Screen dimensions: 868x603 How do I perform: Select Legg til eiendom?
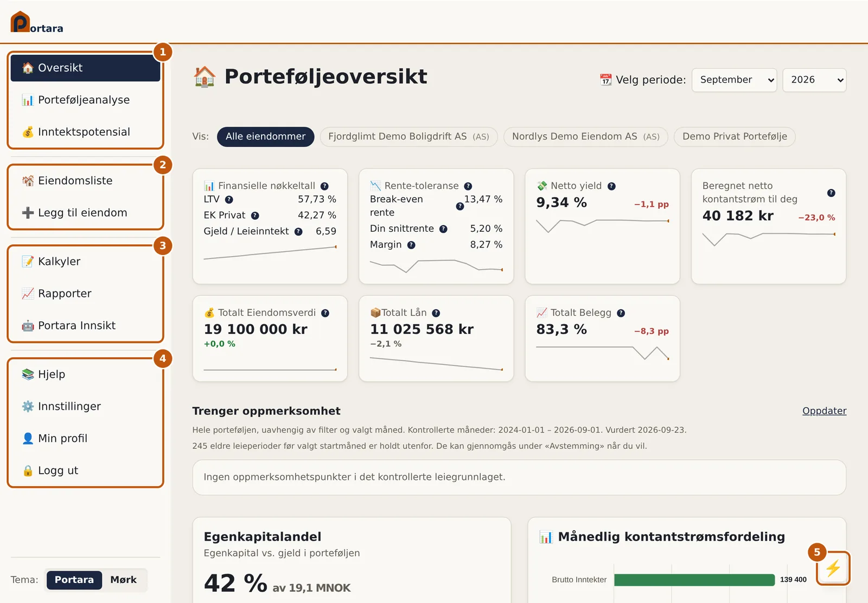click(x=85, y=213)
